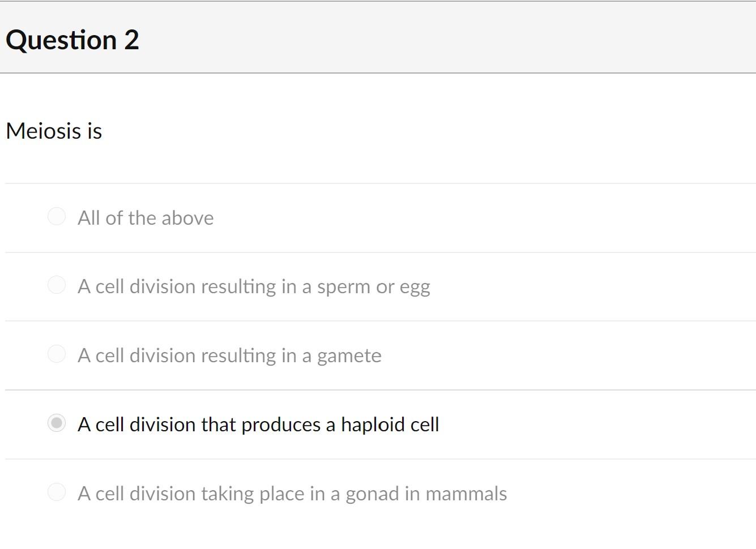Click the 'Meiosis is' question prompt
Image resolution: width=756 pixels, height=549 pixels.
(x=54, y=131)
